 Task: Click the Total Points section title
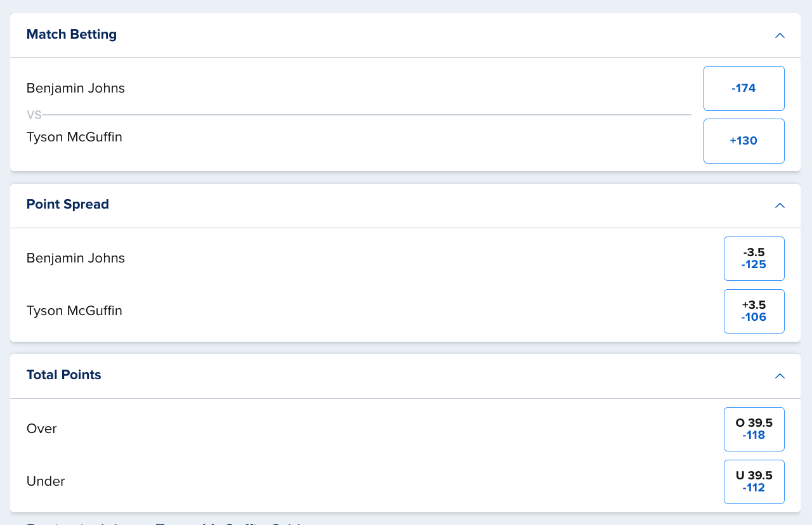pyautogui.click(x=64, y=375)
